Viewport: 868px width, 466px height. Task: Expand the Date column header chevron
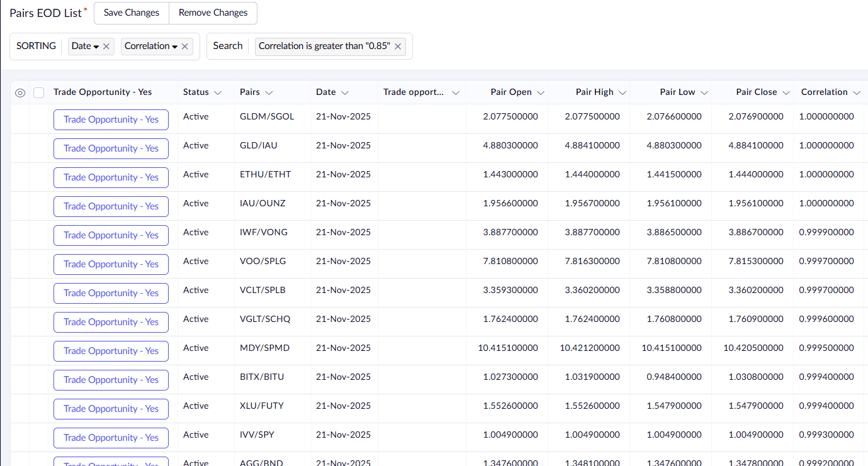point(345,92)
